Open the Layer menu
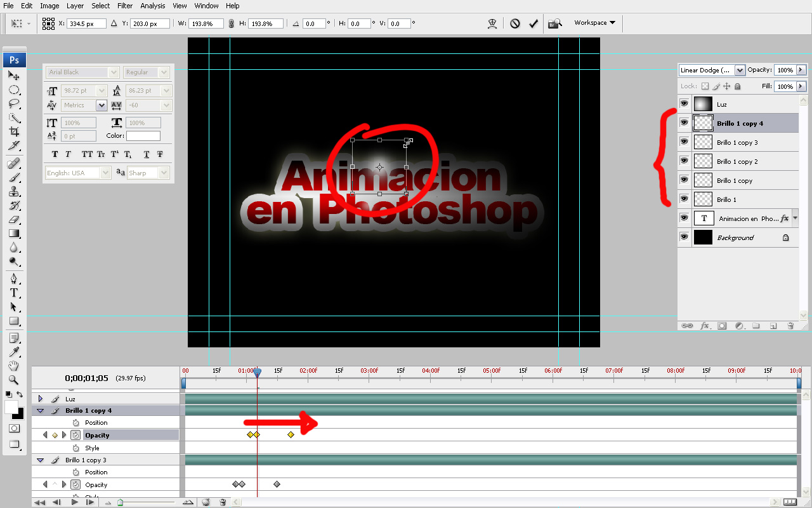 pyautogui.click(x=75, y=6)
